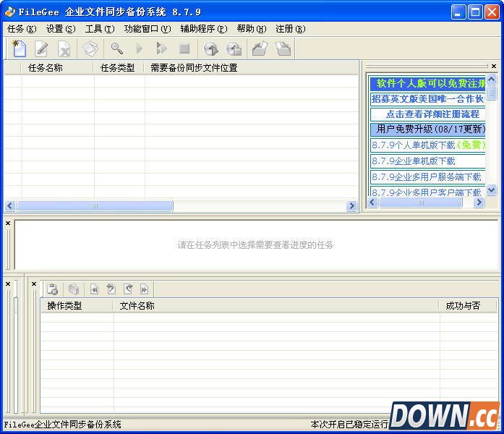This screenshot has width=504, height=434.
Task: Click news panel scroll up arrow
Action: point(491,79)
